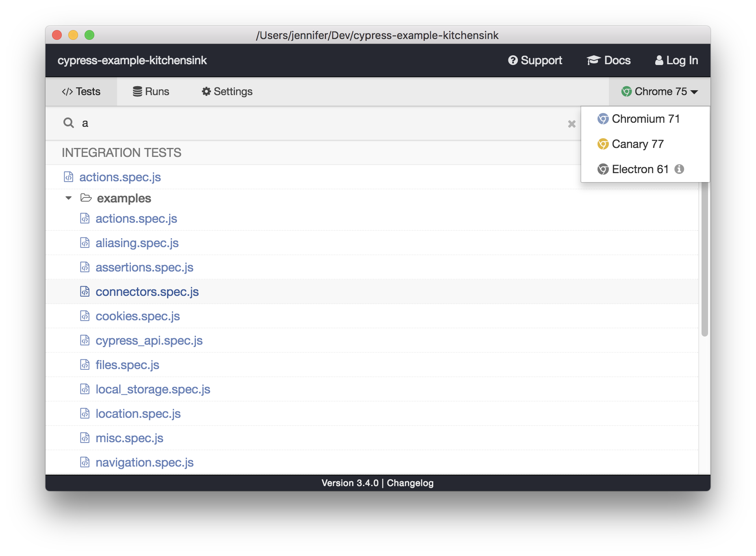This screenshot has width=756, height=556.
Task: Click the Version 3.4.0 footer text
Action: (350, 483)
